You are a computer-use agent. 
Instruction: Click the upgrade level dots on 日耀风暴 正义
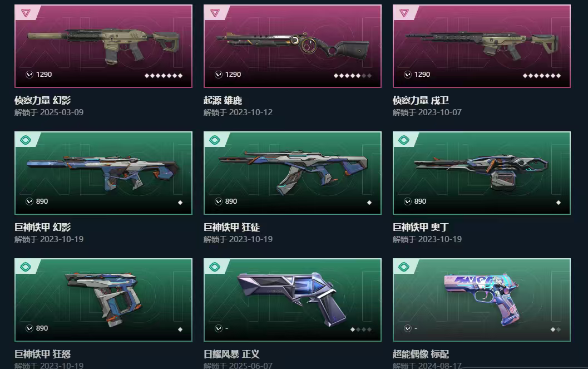pos(360,329)
